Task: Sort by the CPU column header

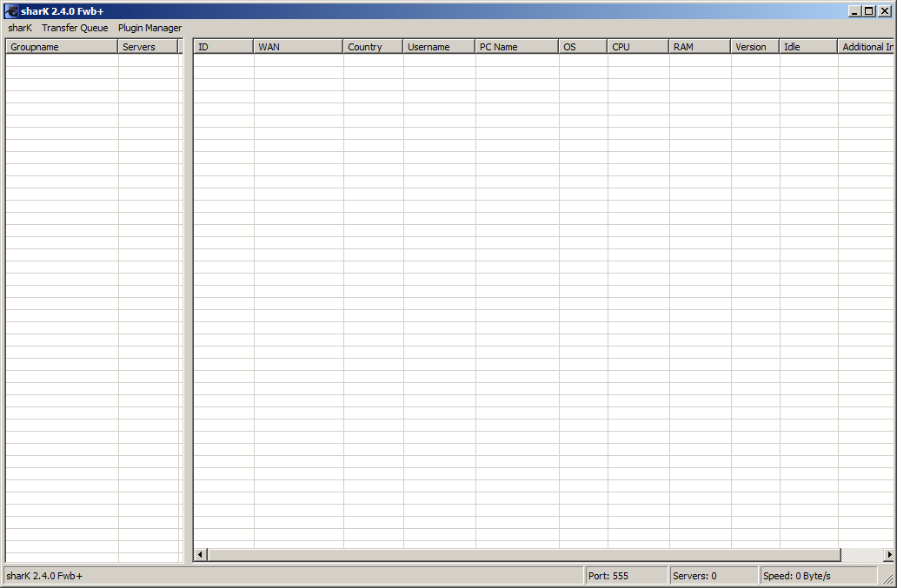Action: 637,47
